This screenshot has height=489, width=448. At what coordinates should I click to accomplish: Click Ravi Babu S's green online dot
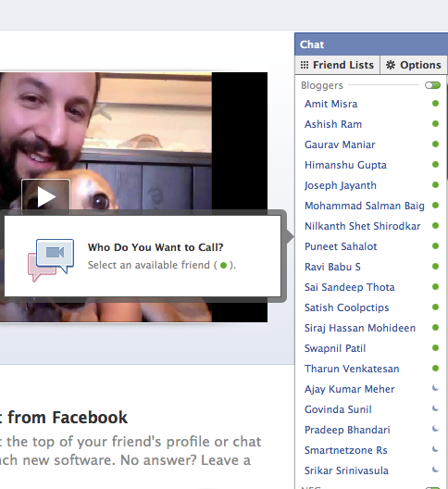[436, 267]
